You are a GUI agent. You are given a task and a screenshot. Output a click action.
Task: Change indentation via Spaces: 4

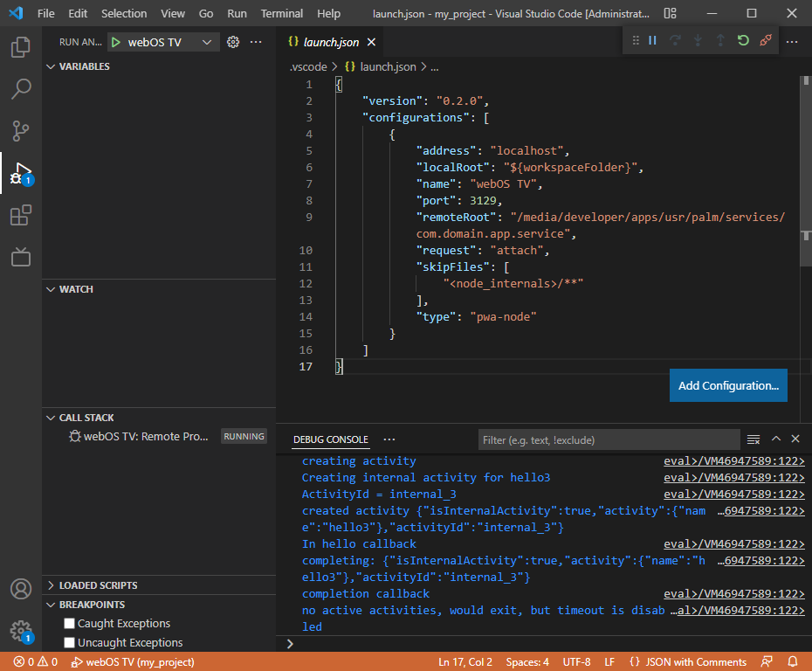pos(527,661)
